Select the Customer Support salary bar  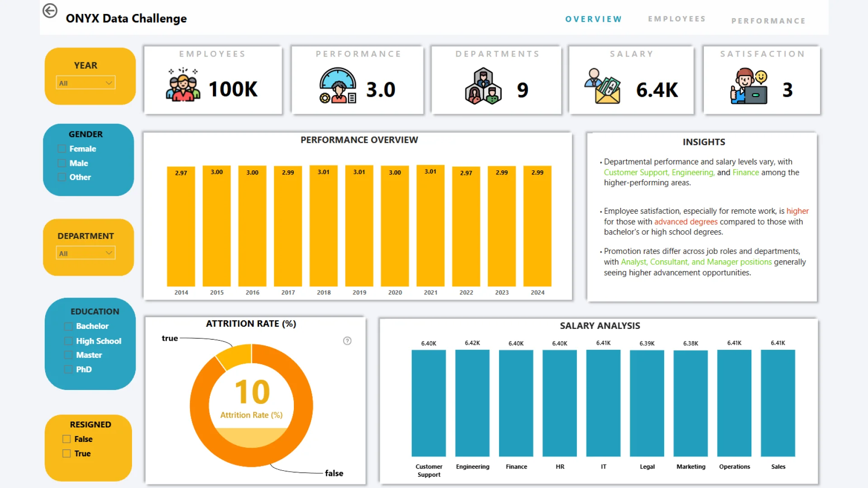(x=429, y=404)
